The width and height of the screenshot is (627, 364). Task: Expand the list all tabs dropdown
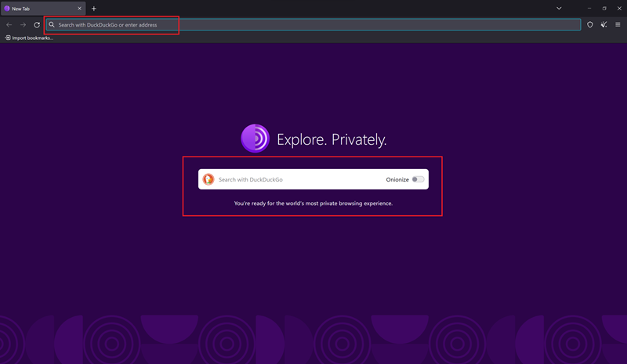coord(559,9)
